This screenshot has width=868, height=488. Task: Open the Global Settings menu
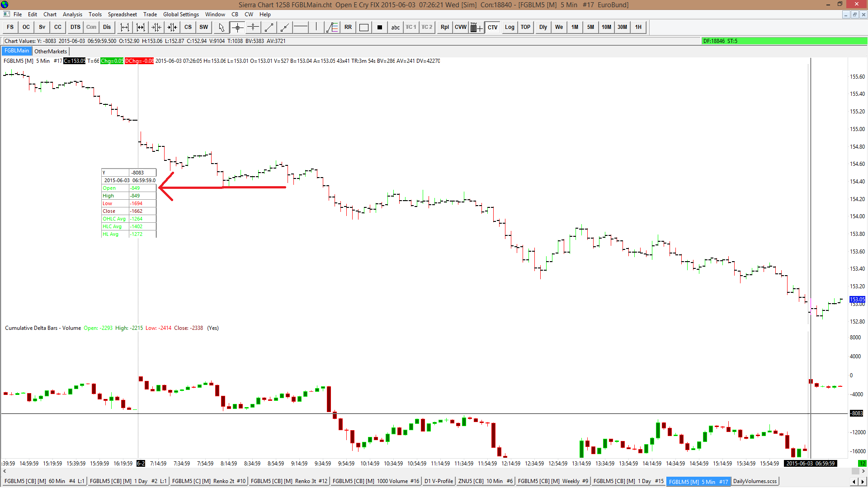(x=181, y=14)
